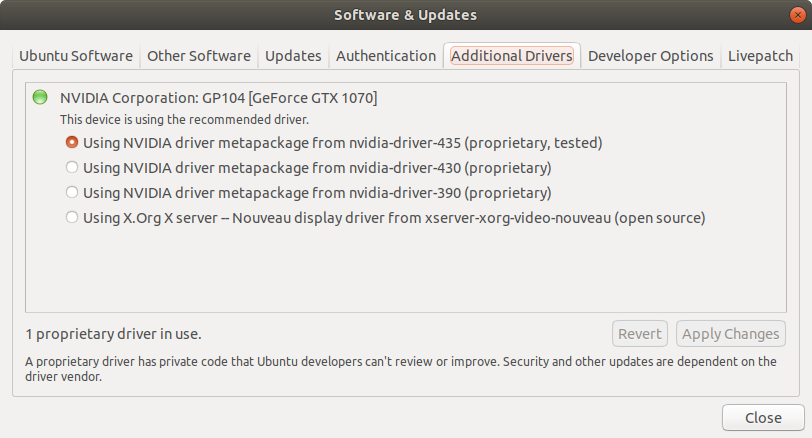This screenshot has width=812, height=438.
Task: Go to the Updates tab
Action: [x=293, y=56]
